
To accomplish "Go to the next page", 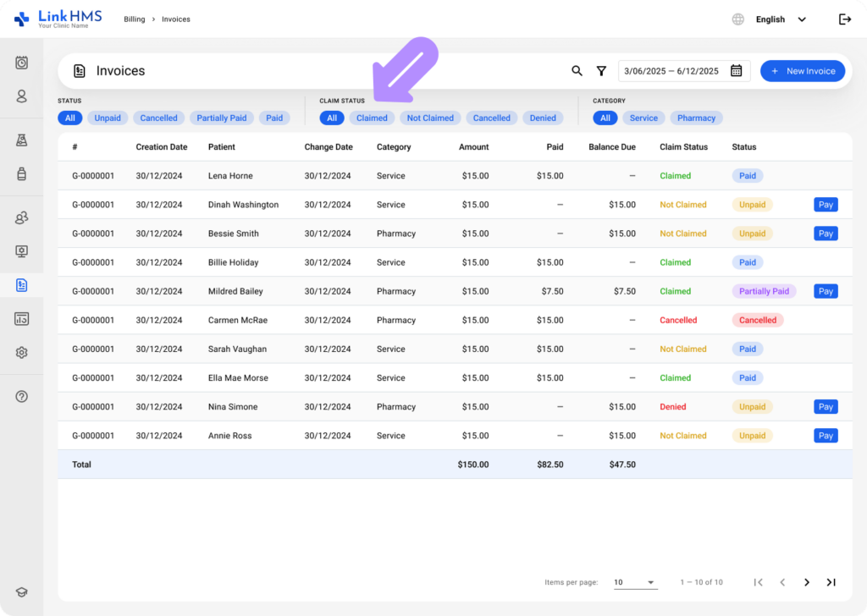I will tap(807, 582).
